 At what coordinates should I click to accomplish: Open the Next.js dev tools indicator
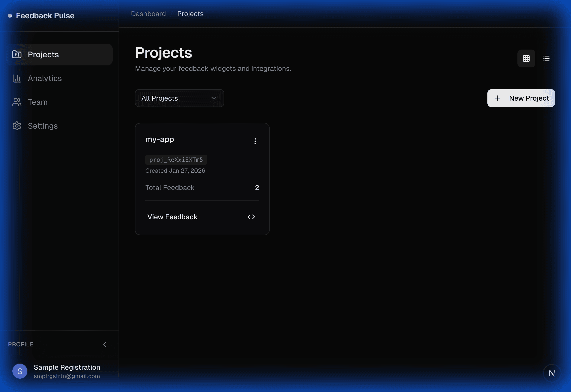tap(552, 372)
